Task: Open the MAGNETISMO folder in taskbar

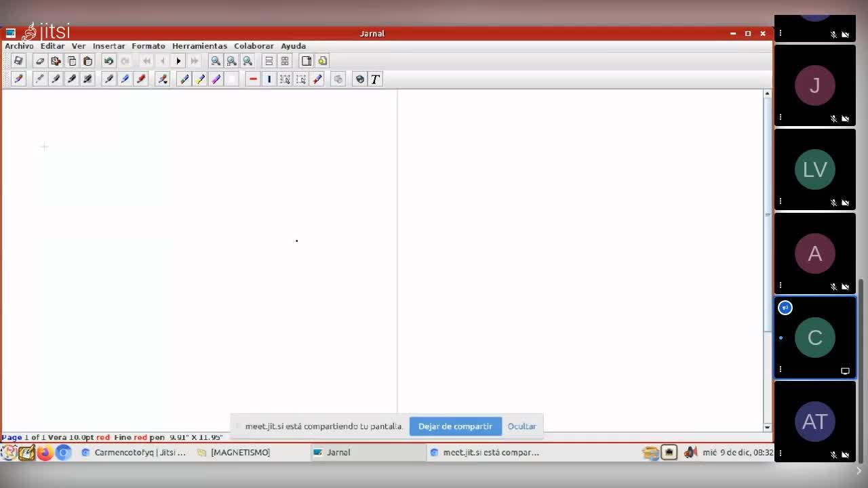Action: click(x=234, y=452)
